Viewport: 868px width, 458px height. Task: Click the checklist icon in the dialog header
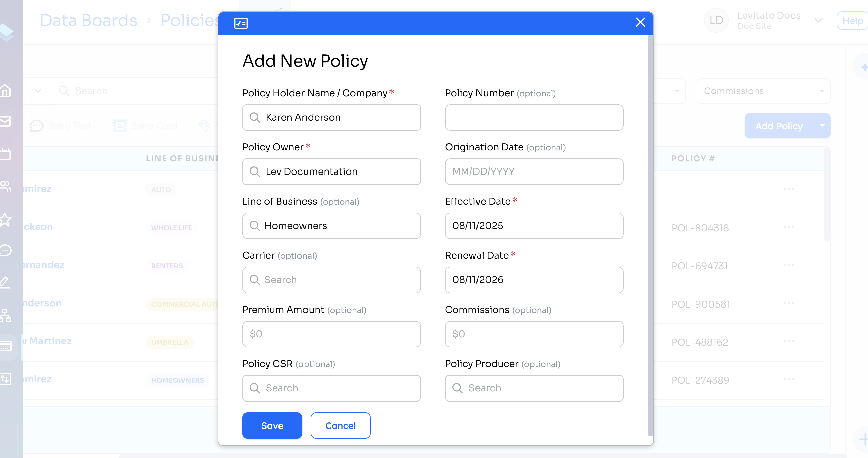[241, 23]
